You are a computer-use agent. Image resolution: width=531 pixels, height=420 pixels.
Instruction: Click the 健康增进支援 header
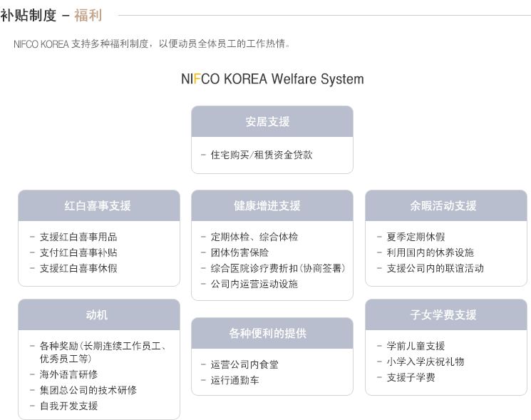click(272, 205)
